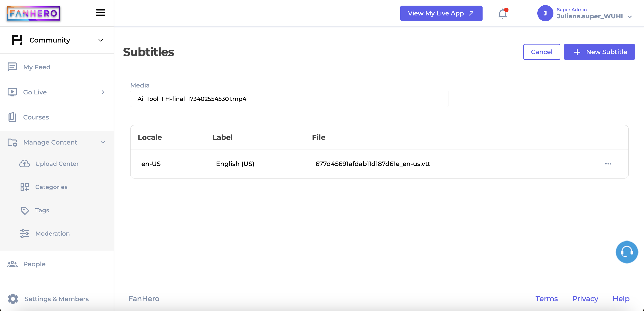
Task: Click the Locale column header
Action: point(150,137)
